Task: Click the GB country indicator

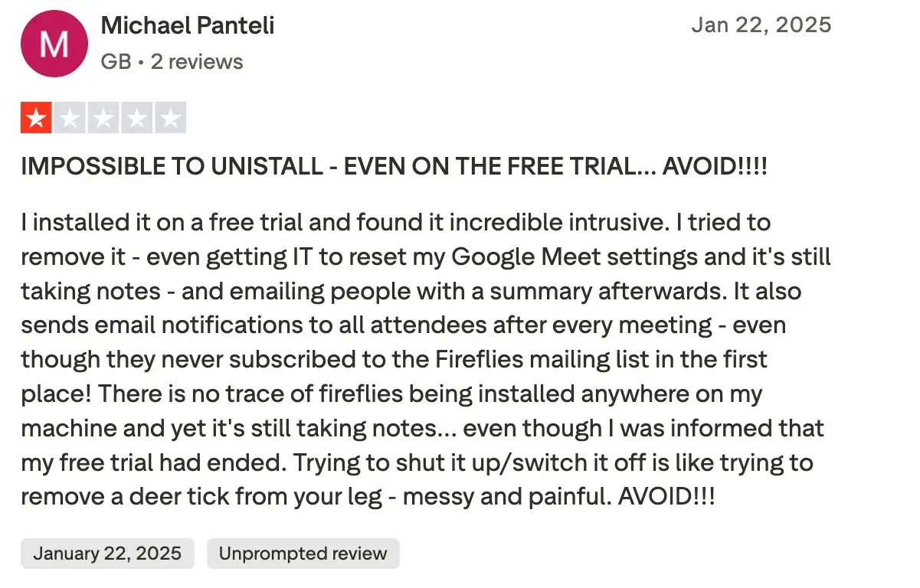Action: pos(115,62)
